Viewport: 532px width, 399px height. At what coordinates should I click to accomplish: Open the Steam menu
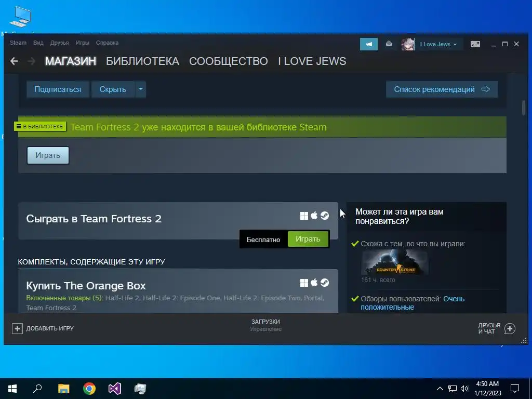pos(18,43)
